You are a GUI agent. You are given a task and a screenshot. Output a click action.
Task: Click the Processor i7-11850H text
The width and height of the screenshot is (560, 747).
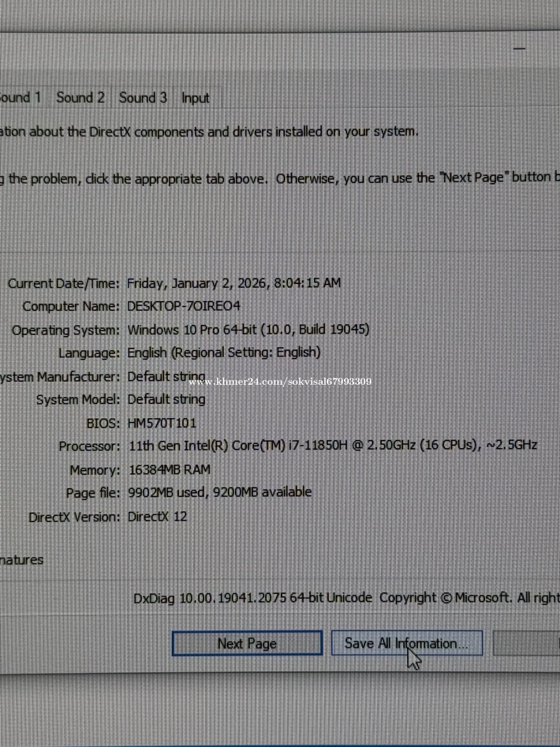(x=332, y=446)
